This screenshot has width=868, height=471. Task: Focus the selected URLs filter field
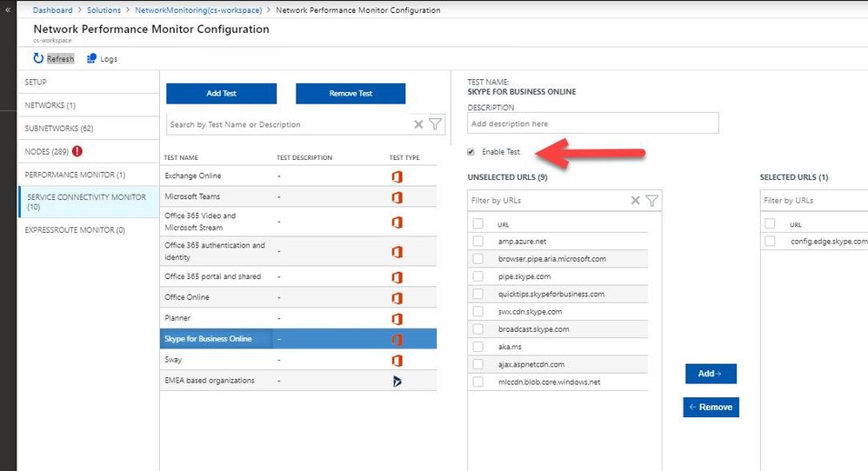[814, 200]
